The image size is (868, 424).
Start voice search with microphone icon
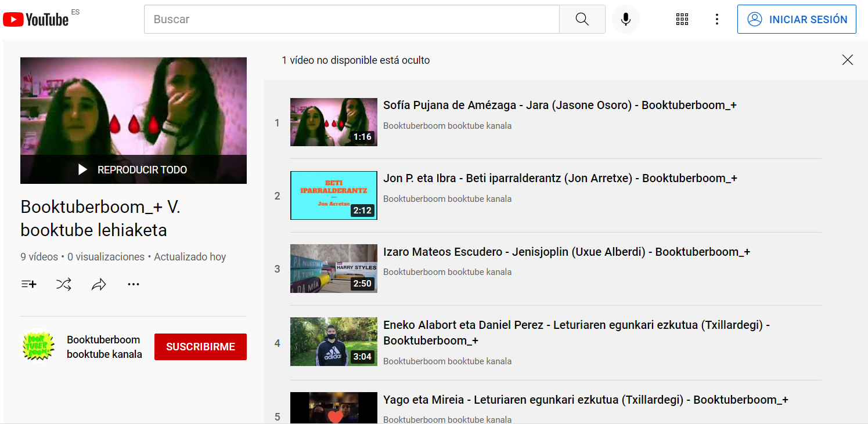[x=626, y=19]
